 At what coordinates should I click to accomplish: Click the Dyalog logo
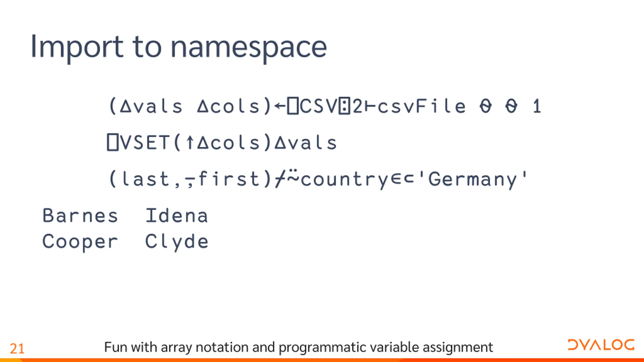pos(601,345)
